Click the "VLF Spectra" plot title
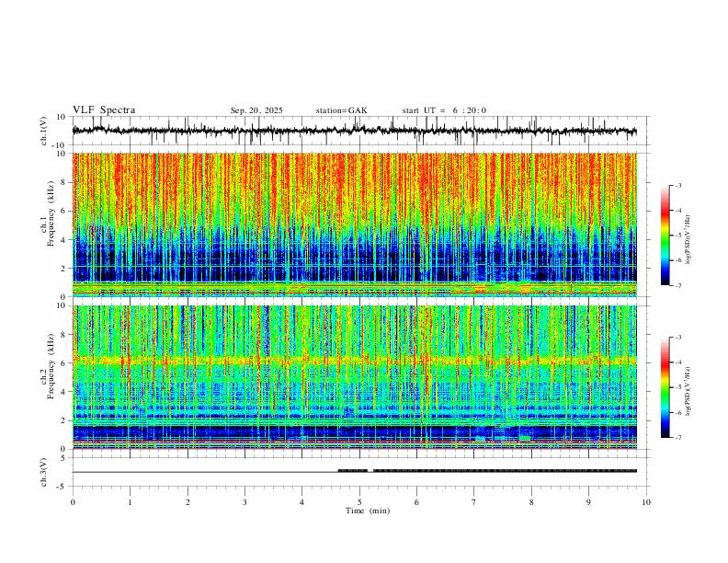The image size is (728, 563). pos(104,110)
